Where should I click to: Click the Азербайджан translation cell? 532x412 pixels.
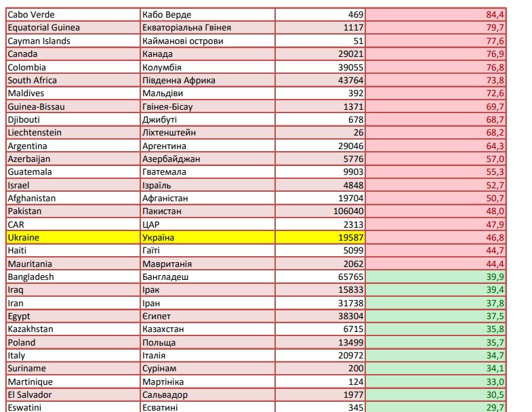[207, 159]
